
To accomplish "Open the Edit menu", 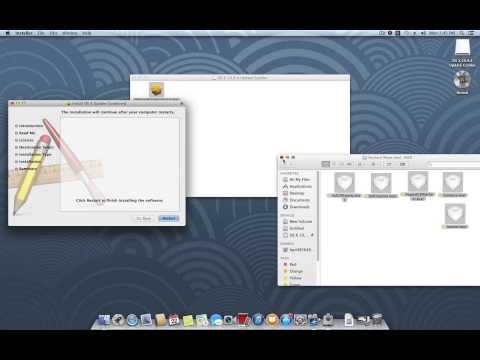I will click(53, 33).
